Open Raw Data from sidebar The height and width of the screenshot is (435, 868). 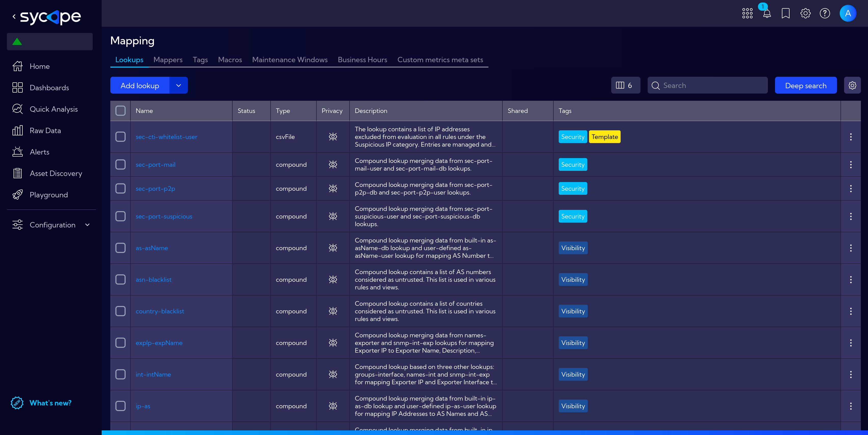pyautogui.click(x=36, y=131)
